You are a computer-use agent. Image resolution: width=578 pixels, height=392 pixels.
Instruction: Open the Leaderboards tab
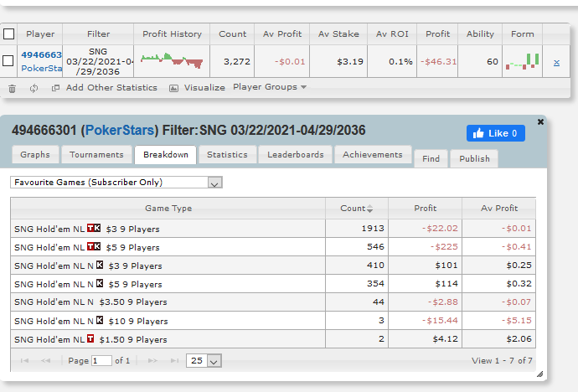[296, 155]
